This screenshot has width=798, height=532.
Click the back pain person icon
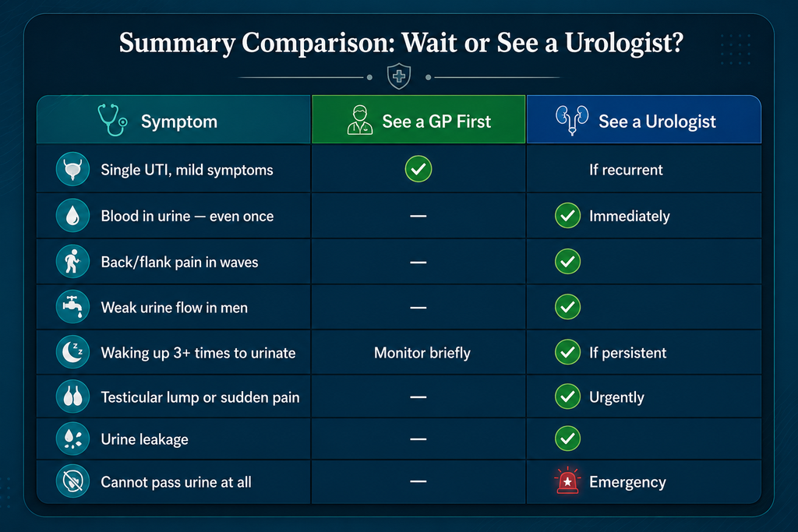pos(72,262)
